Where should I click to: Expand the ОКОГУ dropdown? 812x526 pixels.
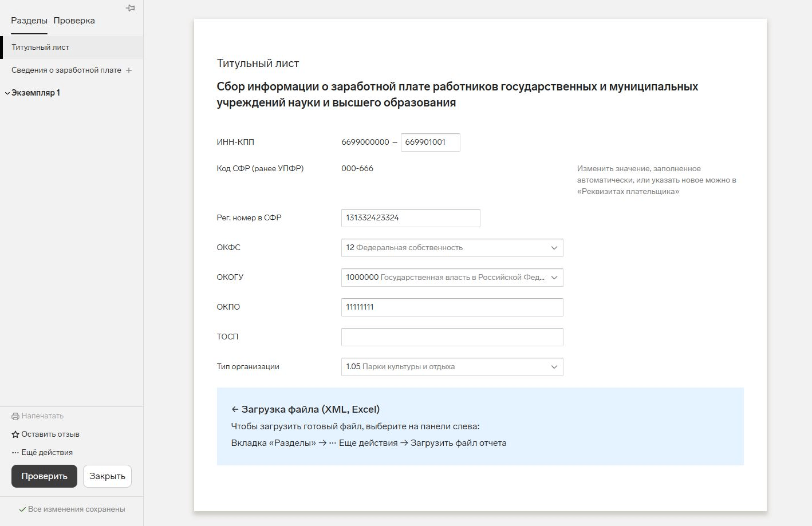tap(554, 278)
